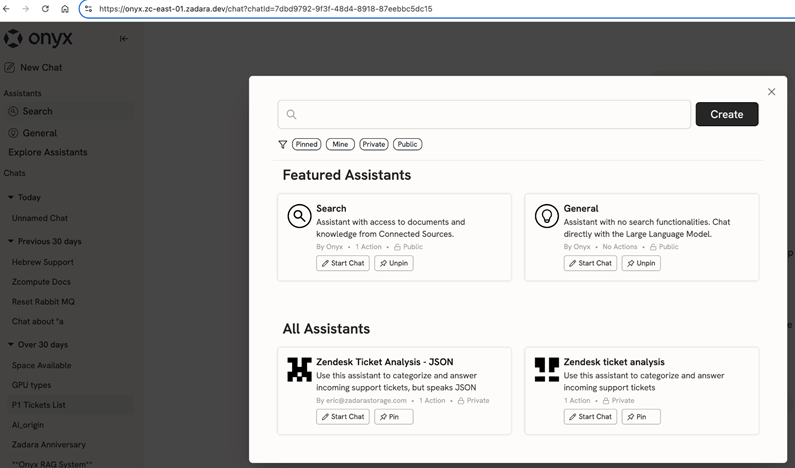The image size is (795, 468).
Task: Unpin the Search assistant
Action: point(394,263)
